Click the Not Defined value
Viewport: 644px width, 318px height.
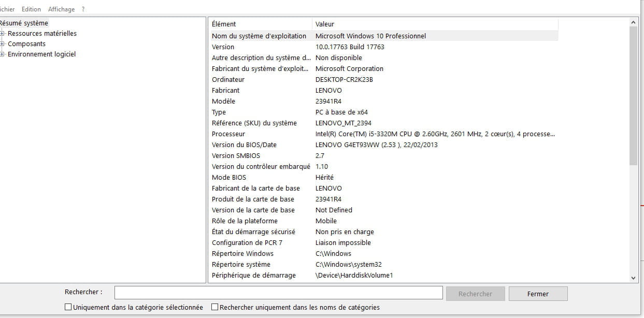click(334, 210)
